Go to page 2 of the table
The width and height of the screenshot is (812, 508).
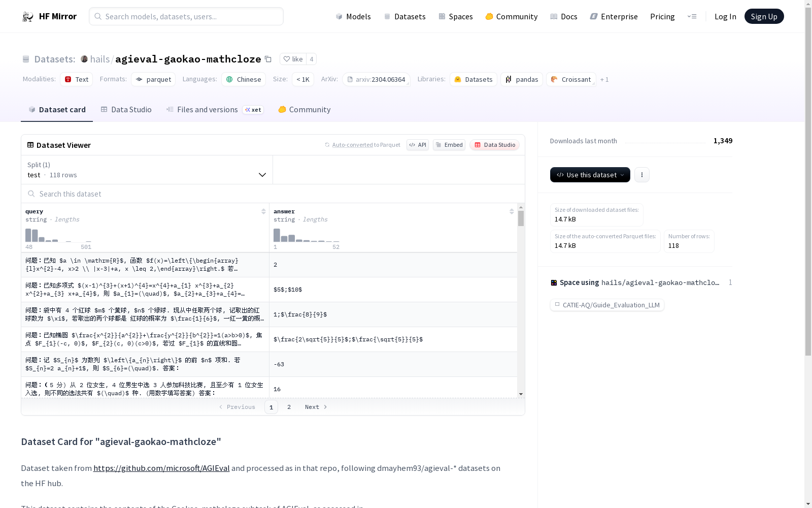[x=289, y=407]
